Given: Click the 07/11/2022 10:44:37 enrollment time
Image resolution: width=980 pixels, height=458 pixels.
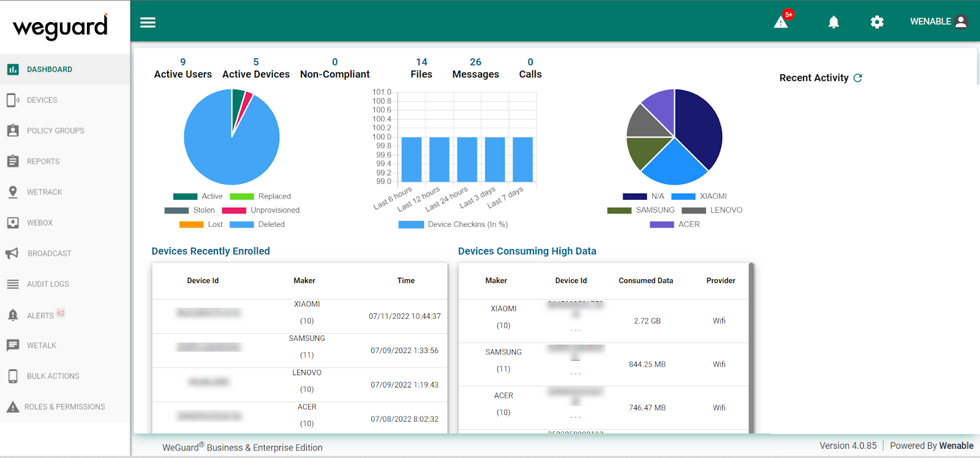Looking at the screenshot, I should point(405,316).
